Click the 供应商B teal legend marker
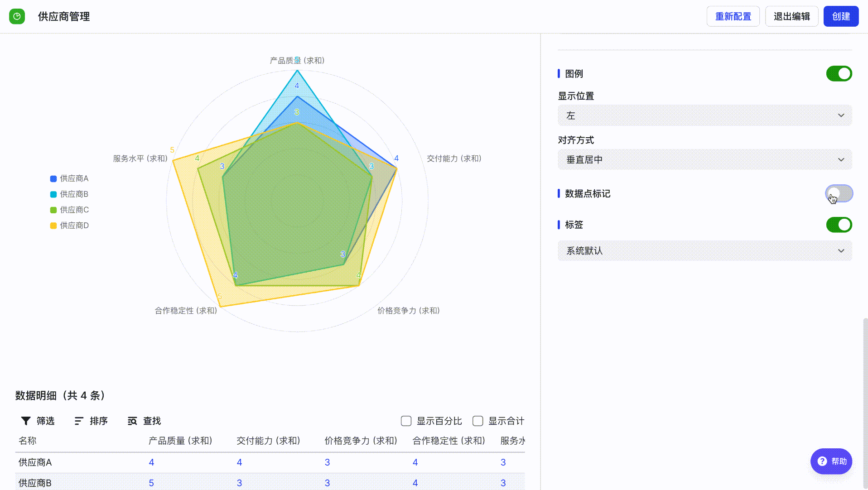Viewport: 868px width, 490px height. [x=53, y=194]
